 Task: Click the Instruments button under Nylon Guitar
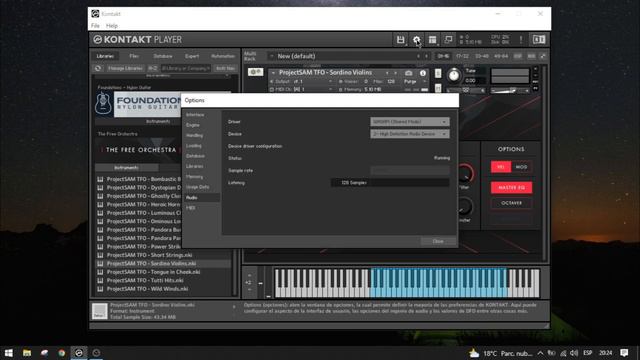pyautogui.click(x=158, y=122)
